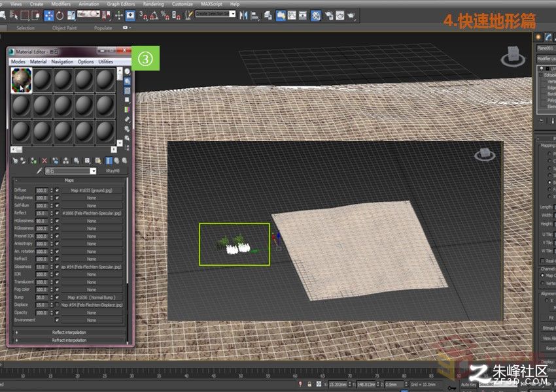556x392 pixels.
Task: Activate the Select and Rotate tool
Action: (60, 15)
